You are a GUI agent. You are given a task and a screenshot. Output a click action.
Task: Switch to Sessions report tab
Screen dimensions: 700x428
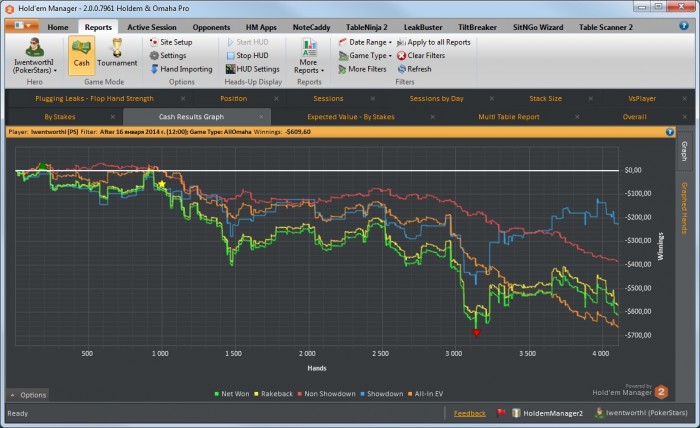328,99
